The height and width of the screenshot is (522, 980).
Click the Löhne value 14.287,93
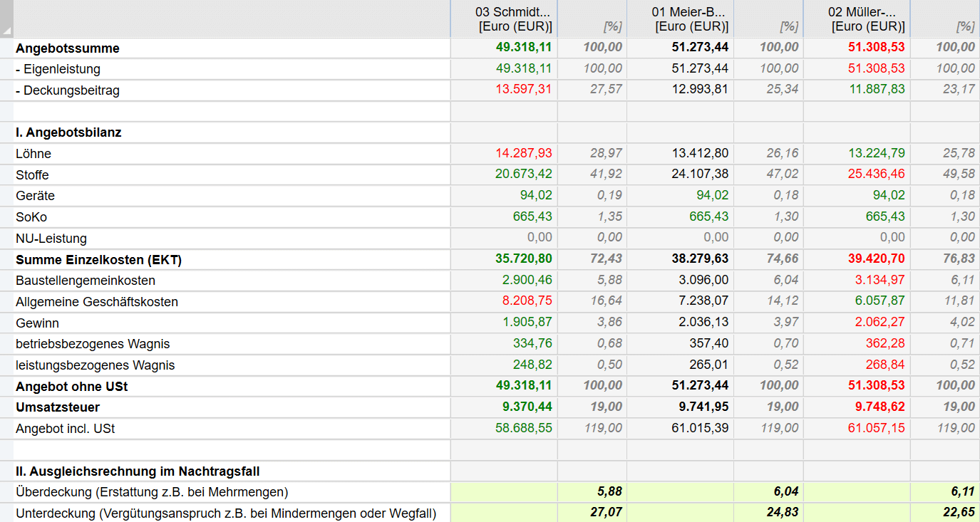click(x=524, y=154)
